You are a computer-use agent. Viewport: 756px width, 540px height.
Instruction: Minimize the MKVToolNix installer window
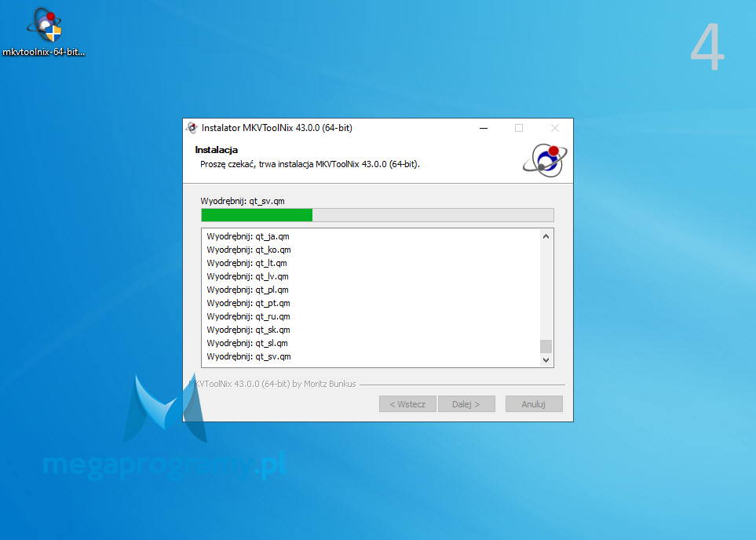(x=484, y=128)
